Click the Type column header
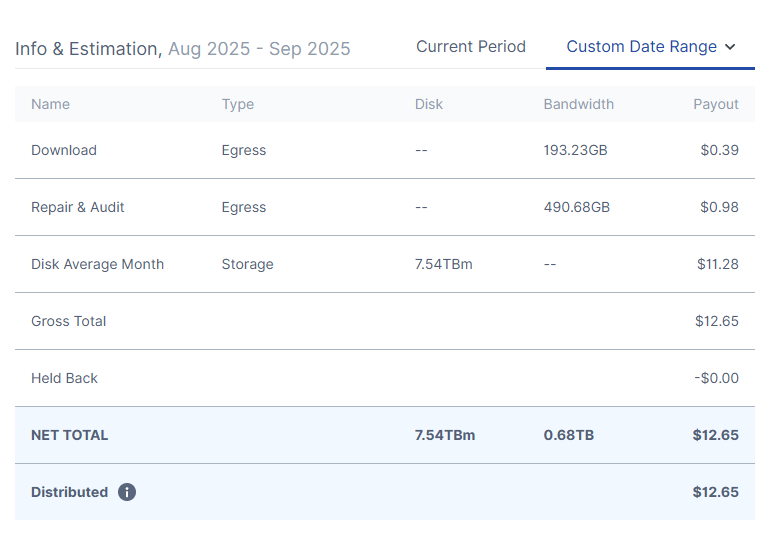This screenshot has height=539, width=765. 238,104
